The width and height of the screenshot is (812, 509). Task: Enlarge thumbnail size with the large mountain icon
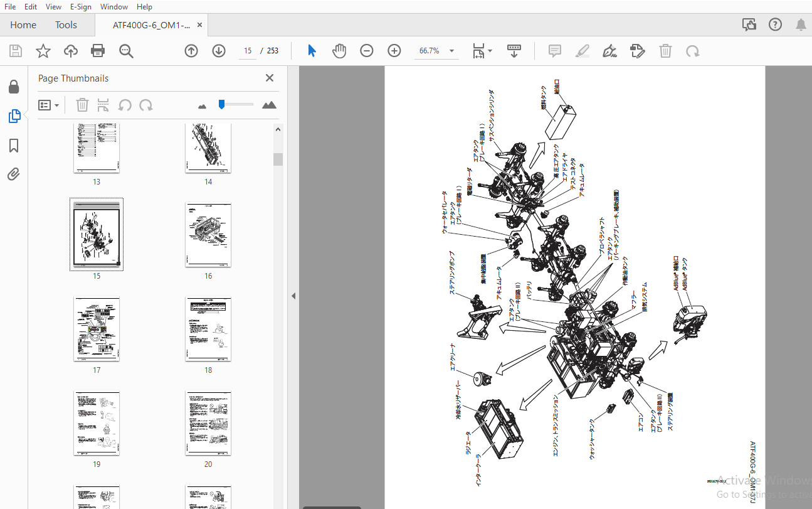(x=270, y=105)
